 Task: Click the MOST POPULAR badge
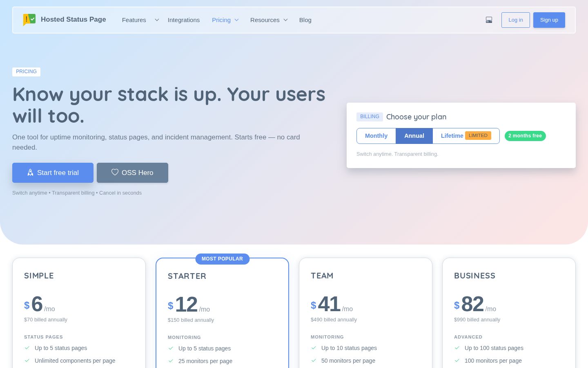point(222,259)
